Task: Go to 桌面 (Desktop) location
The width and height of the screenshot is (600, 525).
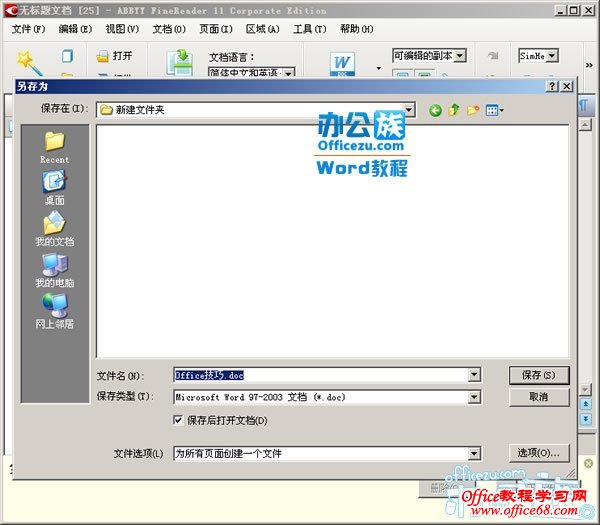Action: [55, 188]
